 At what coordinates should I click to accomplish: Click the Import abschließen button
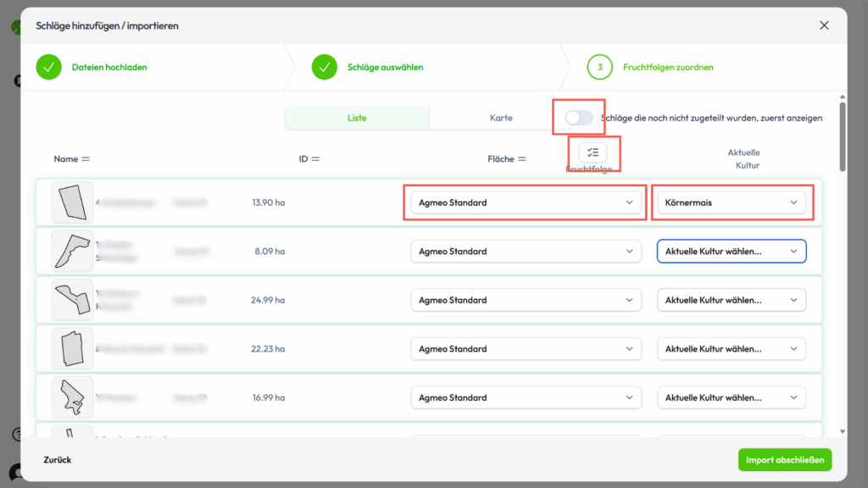pyautogui.click(x=784, y=460)
